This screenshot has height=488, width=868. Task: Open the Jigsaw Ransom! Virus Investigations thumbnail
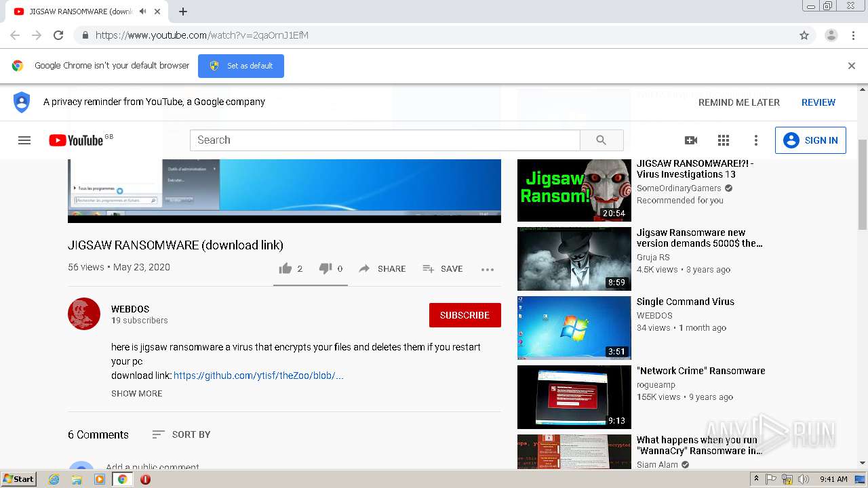[574, 190]
